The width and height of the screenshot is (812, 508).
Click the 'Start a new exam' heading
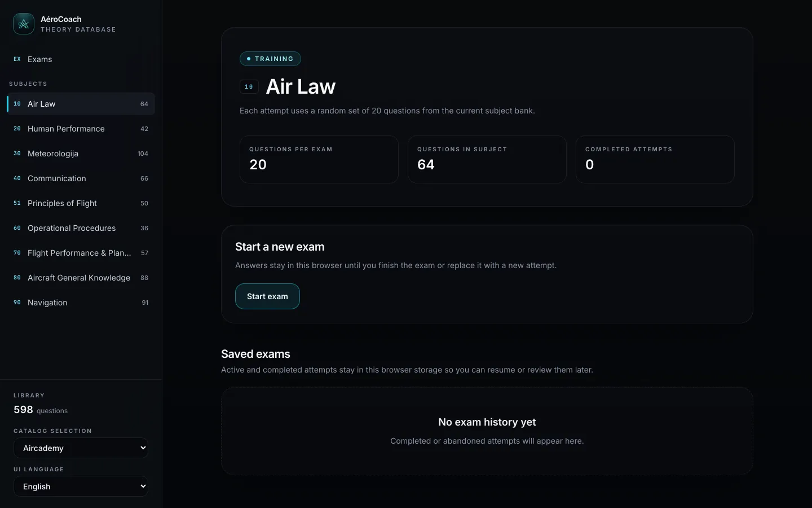(x=280, y=247)
